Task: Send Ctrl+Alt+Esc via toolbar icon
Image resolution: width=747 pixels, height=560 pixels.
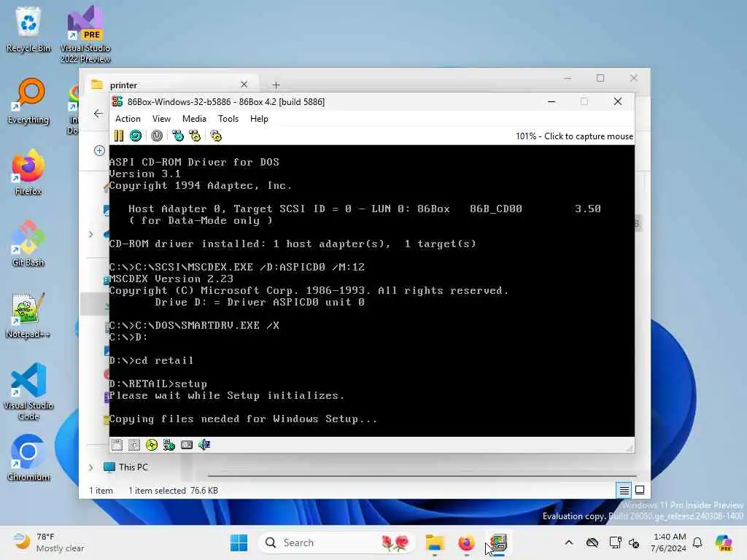Action: [196, 136]
